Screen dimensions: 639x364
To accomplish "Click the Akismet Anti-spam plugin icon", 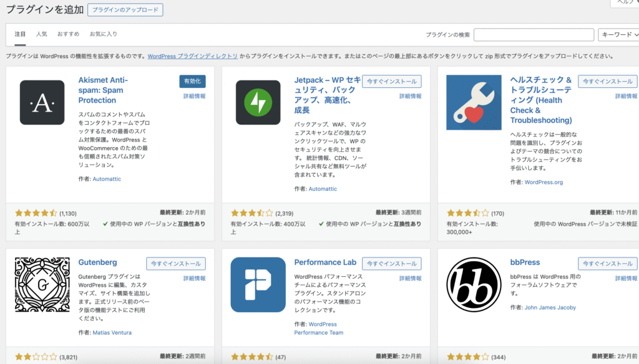I will [x=42, y=102].
